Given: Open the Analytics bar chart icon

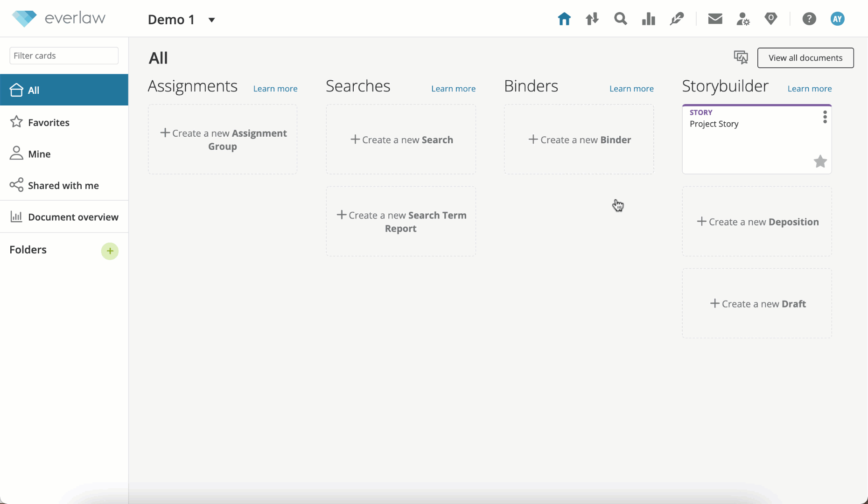Looking at the screenshot, I should tap(649, 19).
